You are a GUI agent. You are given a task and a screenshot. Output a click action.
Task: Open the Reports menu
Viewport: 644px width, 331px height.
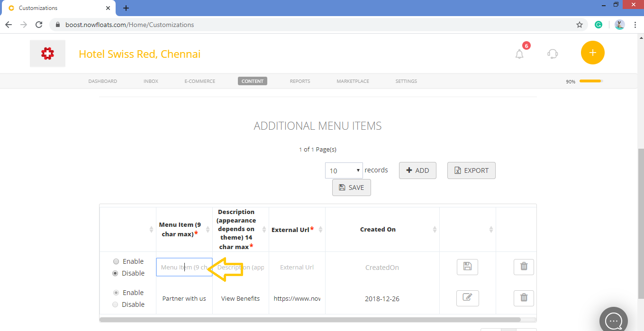coord(300,81)
